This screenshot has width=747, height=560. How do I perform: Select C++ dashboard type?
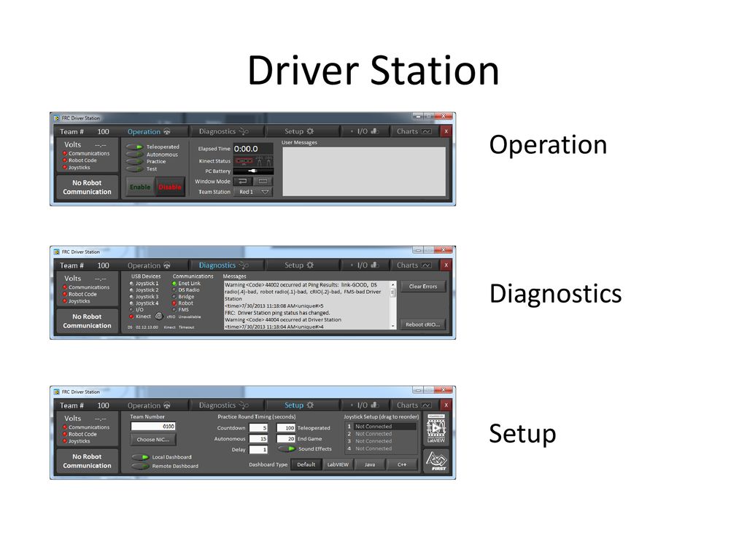point(402,464)
